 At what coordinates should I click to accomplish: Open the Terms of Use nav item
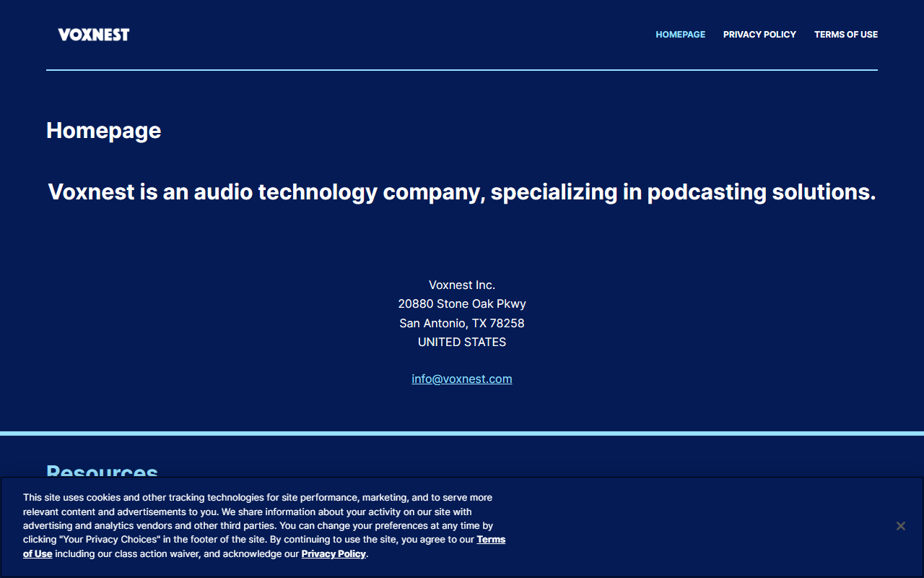tap(846, 35)
